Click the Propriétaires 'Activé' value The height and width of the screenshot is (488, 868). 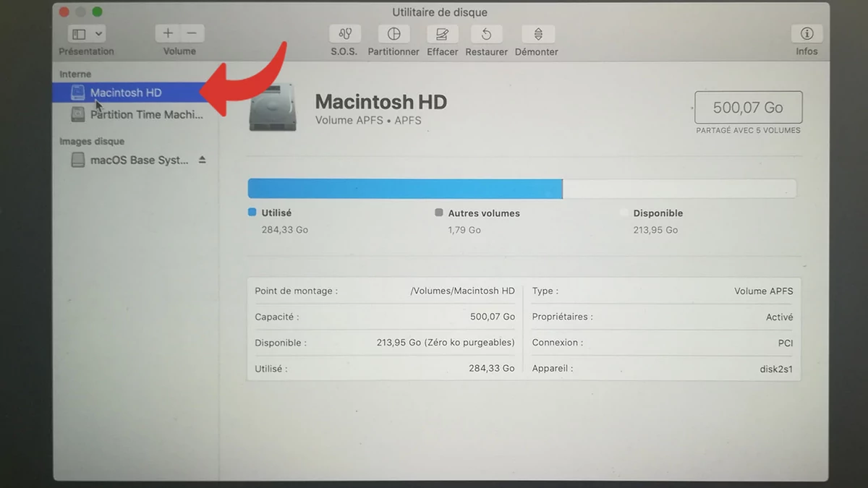780,317
